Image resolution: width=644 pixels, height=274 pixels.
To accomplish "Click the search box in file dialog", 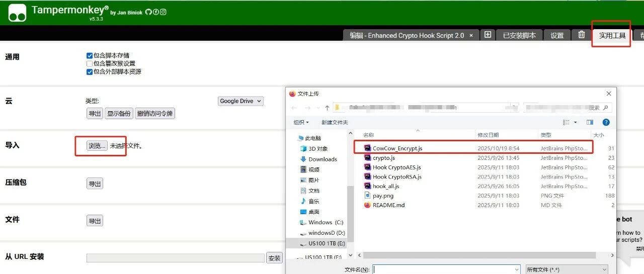I will click(x=567, y=108).
